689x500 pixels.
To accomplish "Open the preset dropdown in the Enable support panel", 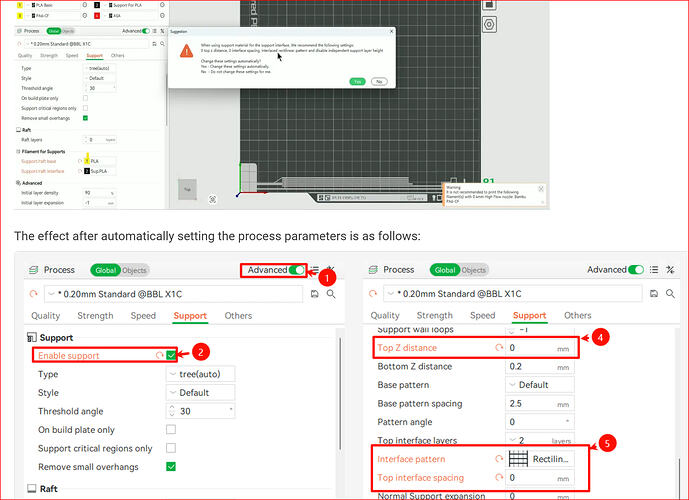I will [x=174, y=294].
